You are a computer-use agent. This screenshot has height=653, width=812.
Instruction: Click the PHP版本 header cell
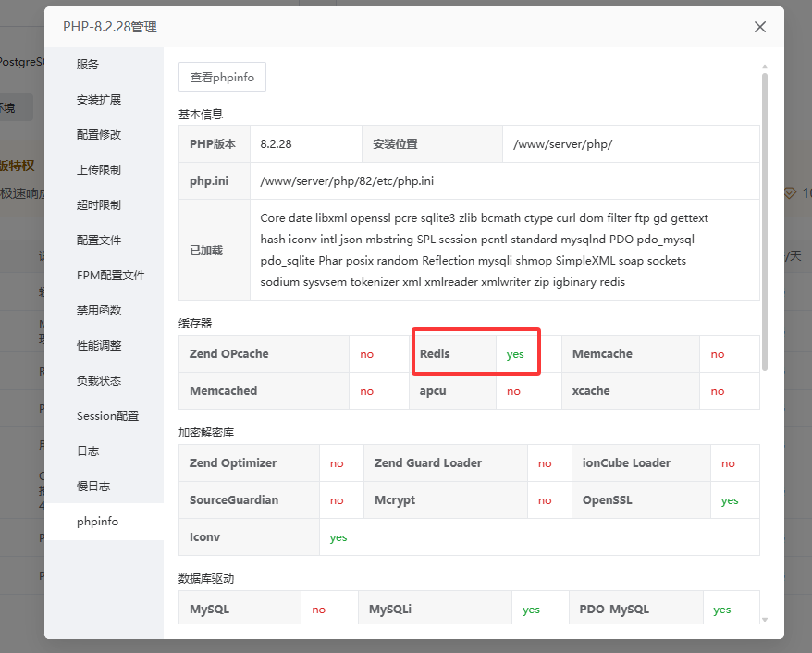[x=213, y=144]
